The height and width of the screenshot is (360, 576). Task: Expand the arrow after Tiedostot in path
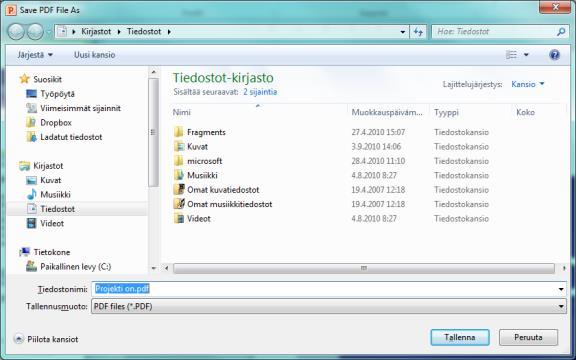click(x=169, y=32)
